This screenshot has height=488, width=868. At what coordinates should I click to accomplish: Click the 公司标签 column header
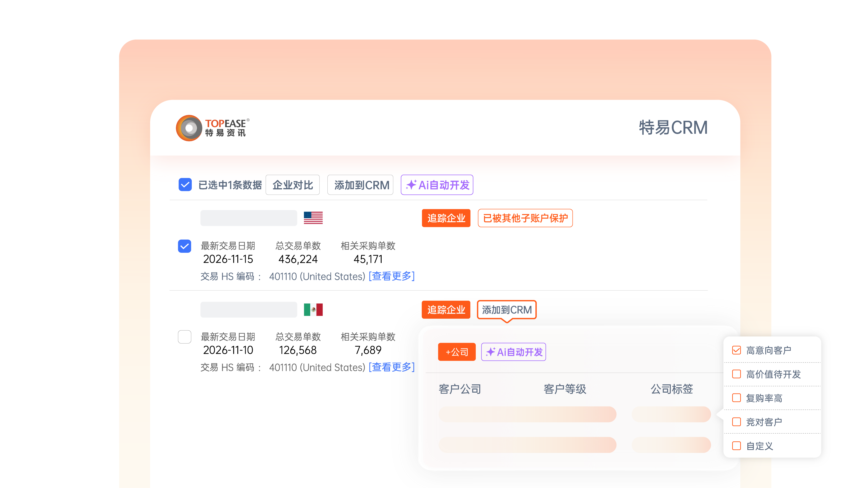coord(672,389)
